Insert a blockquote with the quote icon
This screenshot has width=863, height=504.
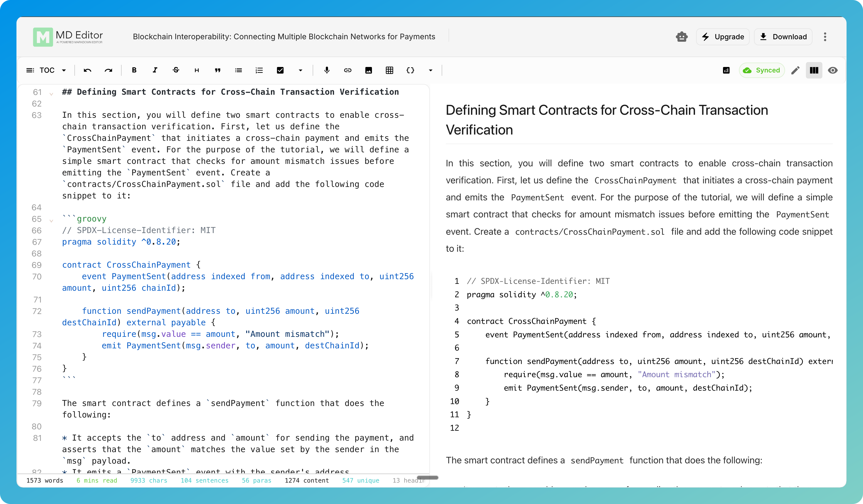coord(217,70)
